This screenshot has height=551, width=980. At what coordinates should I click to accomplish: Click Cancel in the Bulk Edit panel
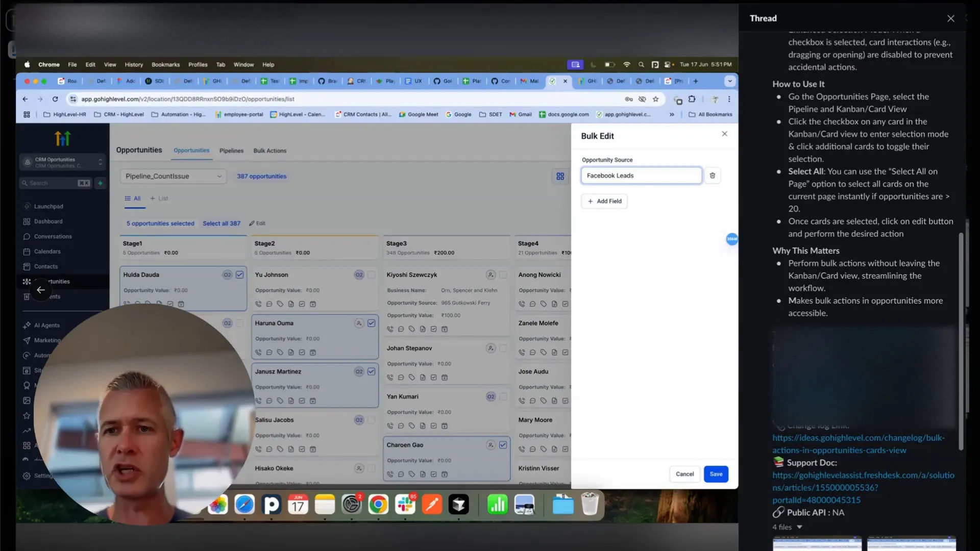(684, 474)
